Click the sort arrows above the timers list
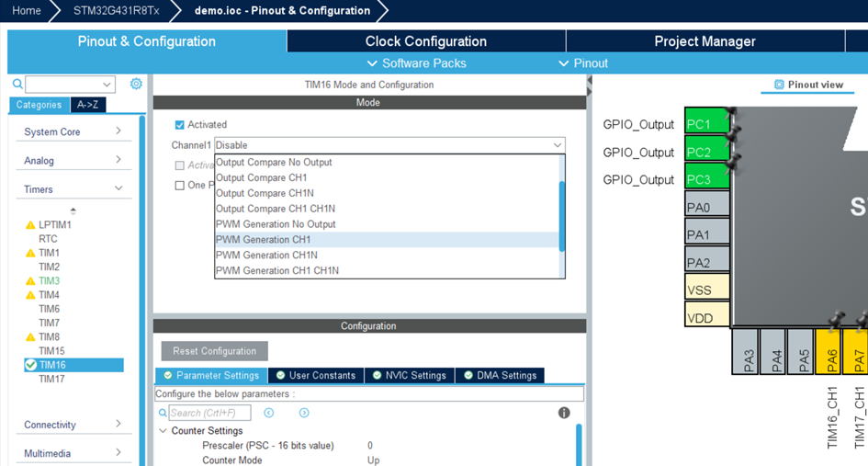The height and width of the screenshot is (466, 868). [x=73, y=211]
